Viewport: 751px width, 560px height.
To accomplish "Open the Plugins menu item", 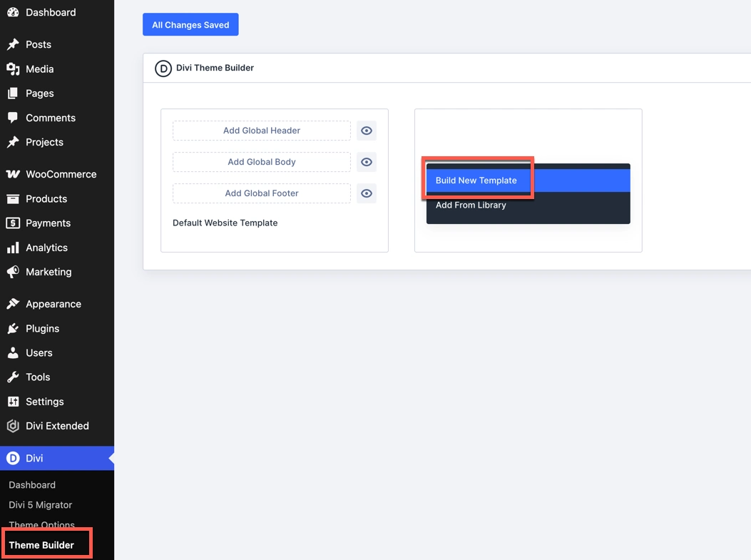I will tap(57, 329).
